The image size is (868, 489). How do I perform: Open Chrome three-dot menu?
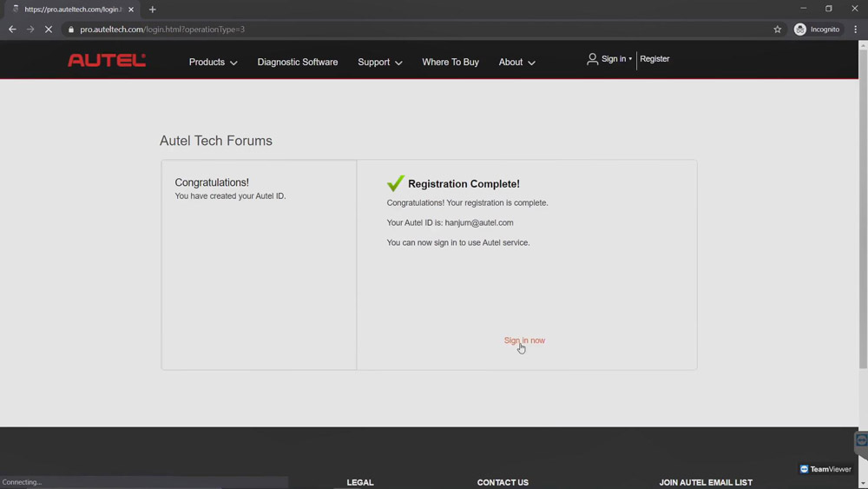(x=855, y=30)
